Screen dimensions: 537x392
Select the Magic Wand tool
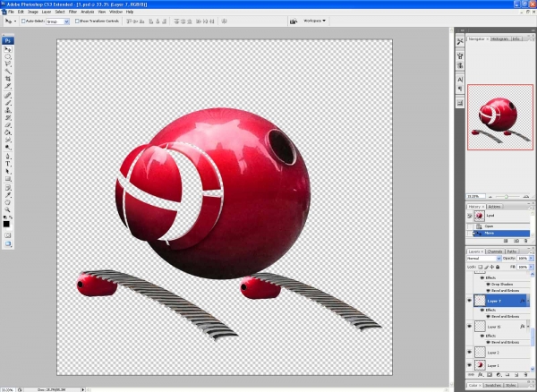(7, 72)
